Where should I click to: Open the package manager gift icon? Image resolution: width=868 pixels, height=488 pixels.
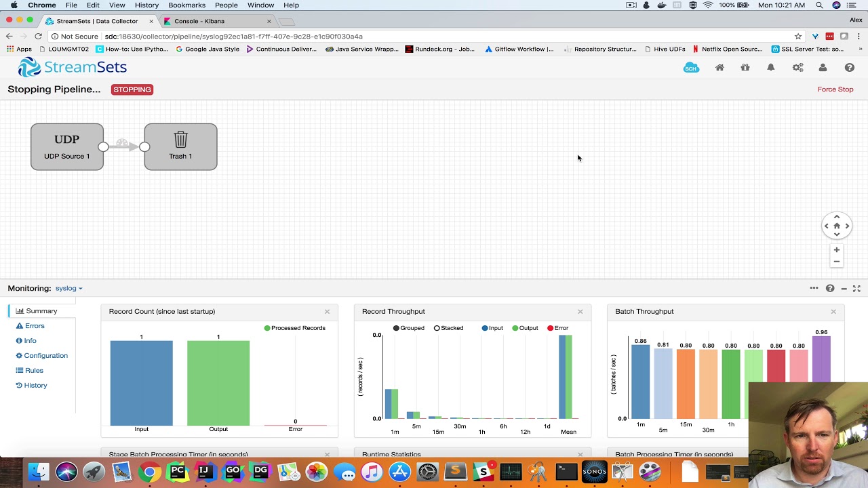point(745,68)
